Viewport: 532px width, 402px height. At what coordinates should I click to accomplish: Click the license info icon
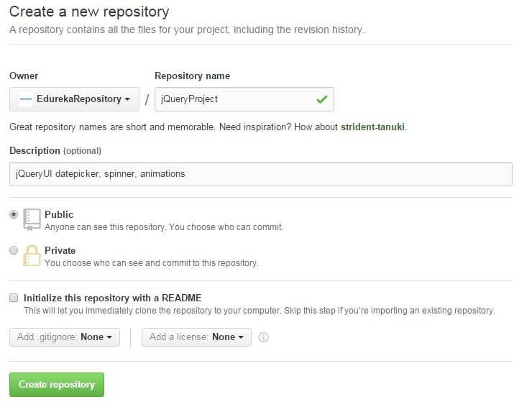pyautogui.click(x=263, y=337)
